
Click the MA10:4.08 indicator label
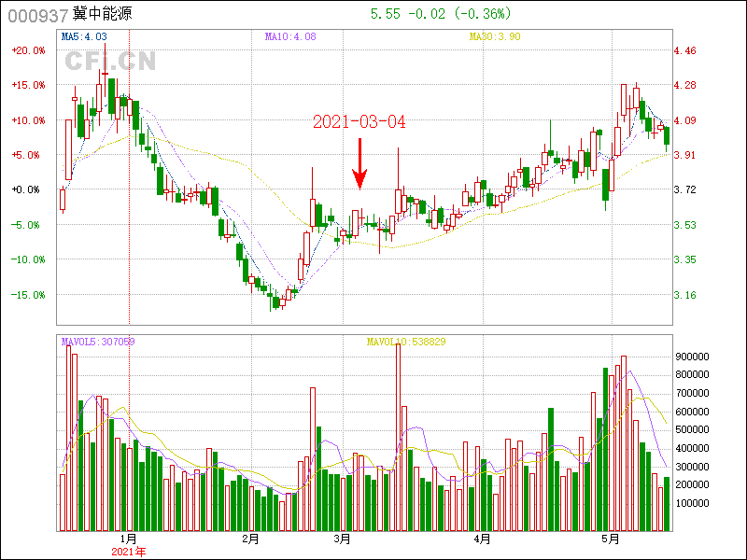pos(289,37)
